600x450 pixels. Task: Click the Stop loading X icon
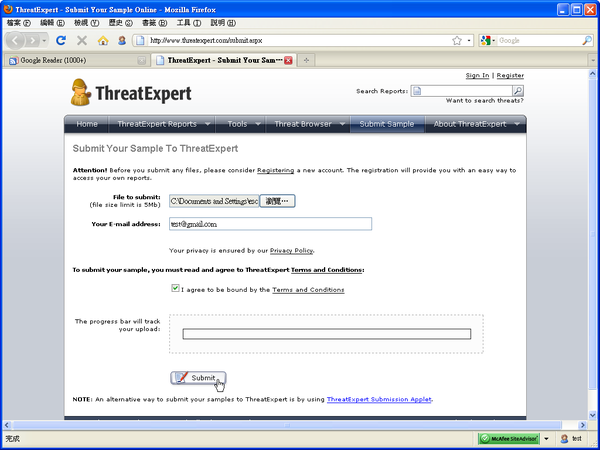82,40
